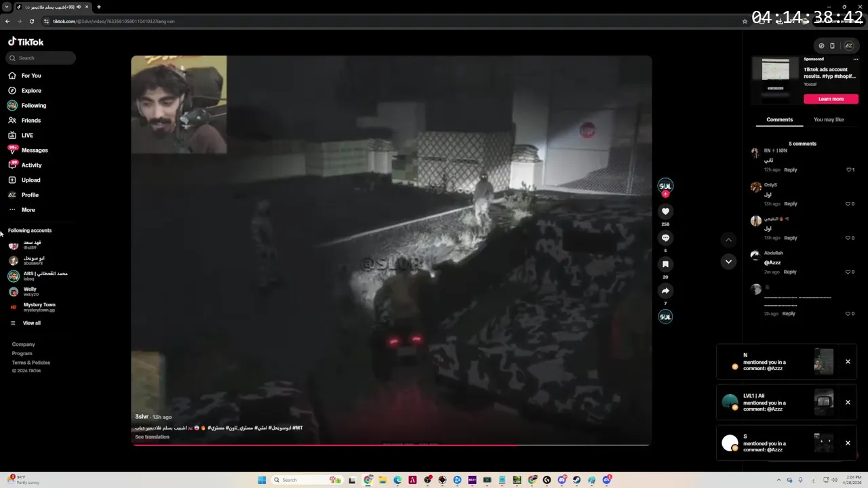Open the spinning sound disc icon

tap(665, 317)
